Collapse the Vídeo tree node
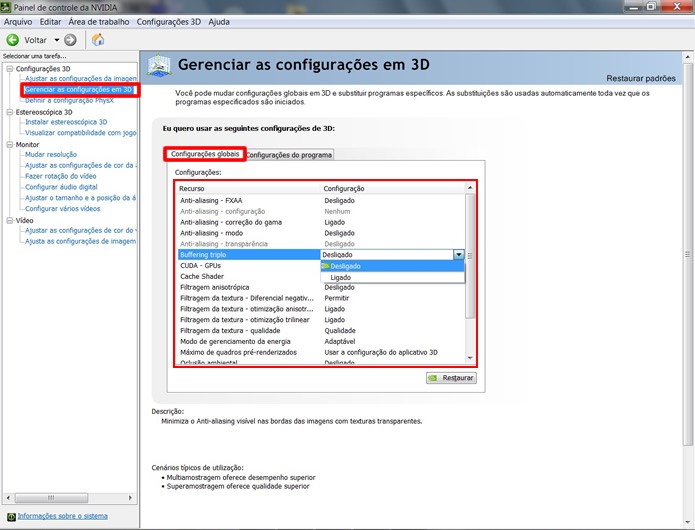 10,220
